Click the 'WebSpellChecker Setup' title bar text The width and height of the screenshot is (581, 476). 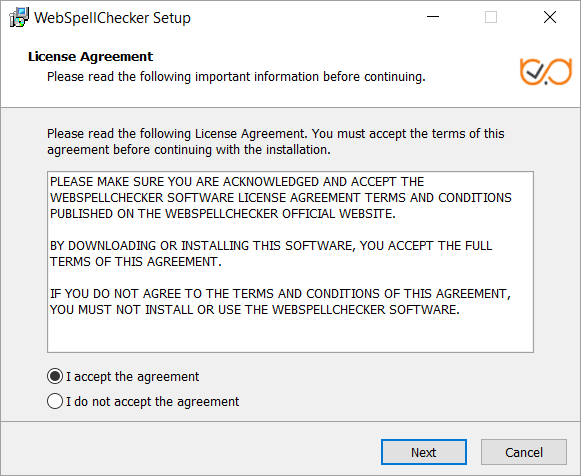click(x=112, y=18)
